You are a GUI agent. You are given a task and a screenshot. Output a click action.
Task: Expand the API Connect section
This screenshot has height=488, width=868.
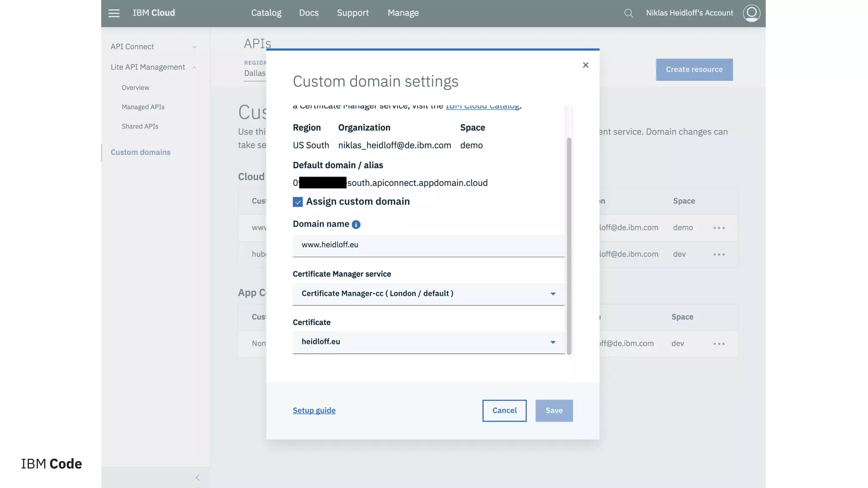point(194,47)
